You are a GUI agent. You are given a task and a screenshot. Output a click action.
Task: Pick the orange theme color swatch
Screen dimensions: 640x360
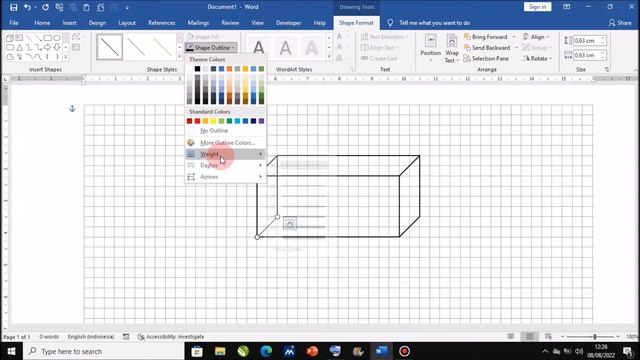click(229, 69)
